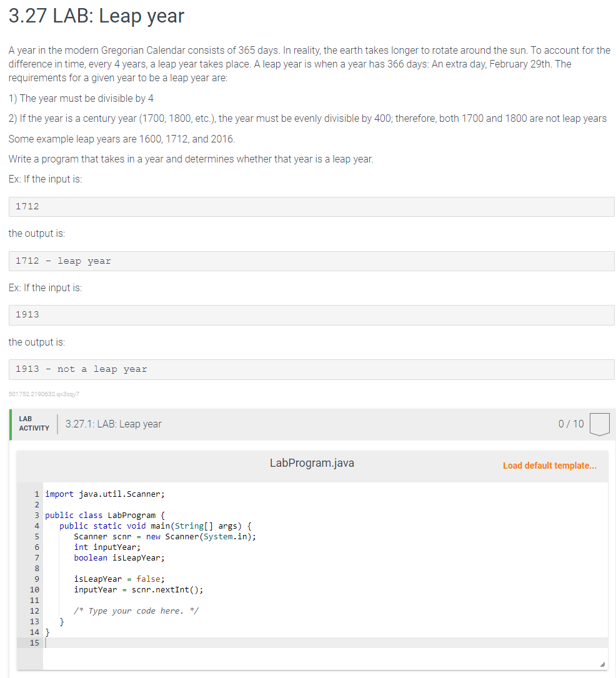Viewport: 616px width, 678px height.
Task: Click the Type your code here comment
Action: pos(137,611)
